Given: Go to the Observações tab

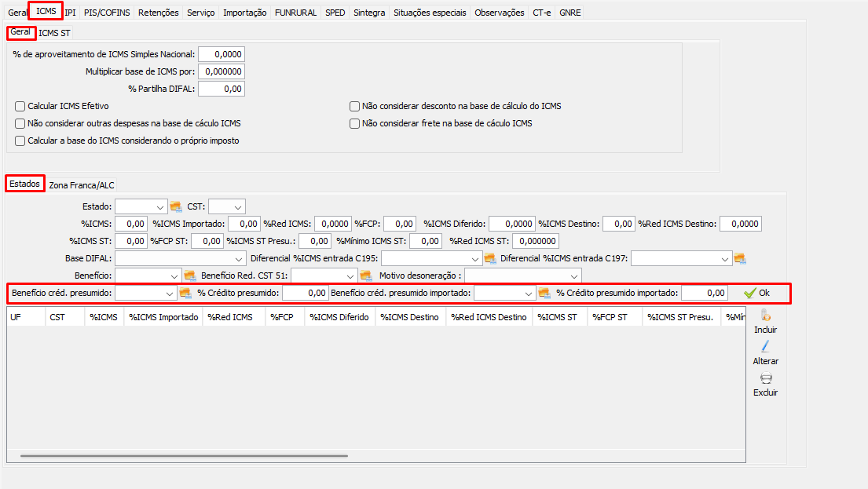Looking at the screenshot, I should [x=500, y=13].
